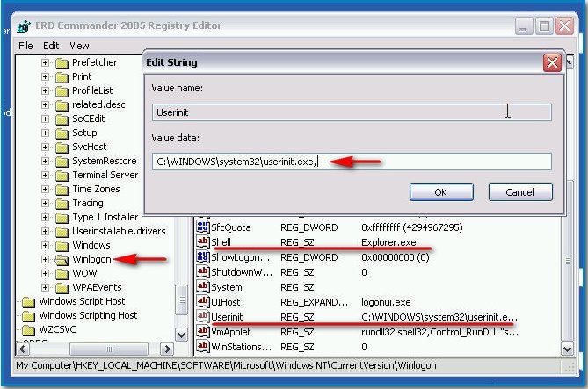Click the Value name field showing Userinit
Viewport: 588px width, 389px height.
pos(352,112)
